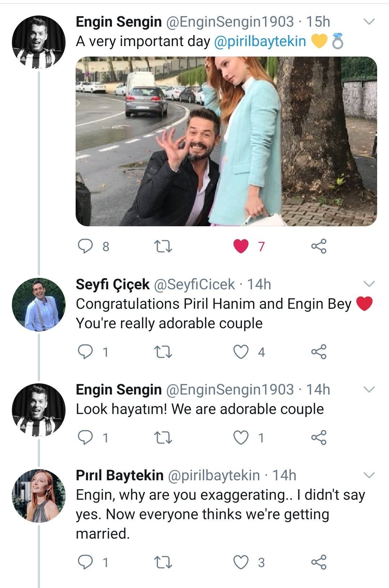This screenshot has width=389, height=588.
Task: Reply to Engin Sengin's photo tweet
Action: (85, 246)
